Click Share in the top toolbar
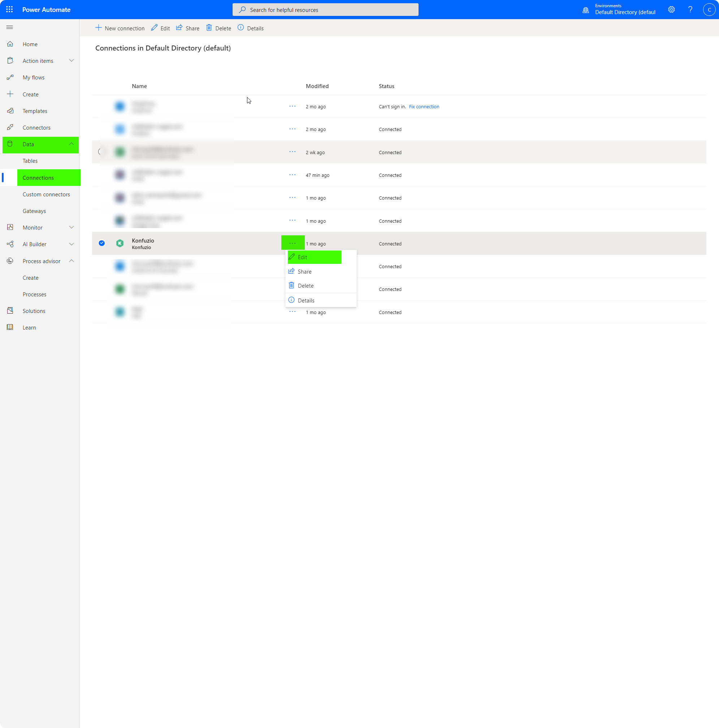 188,28
